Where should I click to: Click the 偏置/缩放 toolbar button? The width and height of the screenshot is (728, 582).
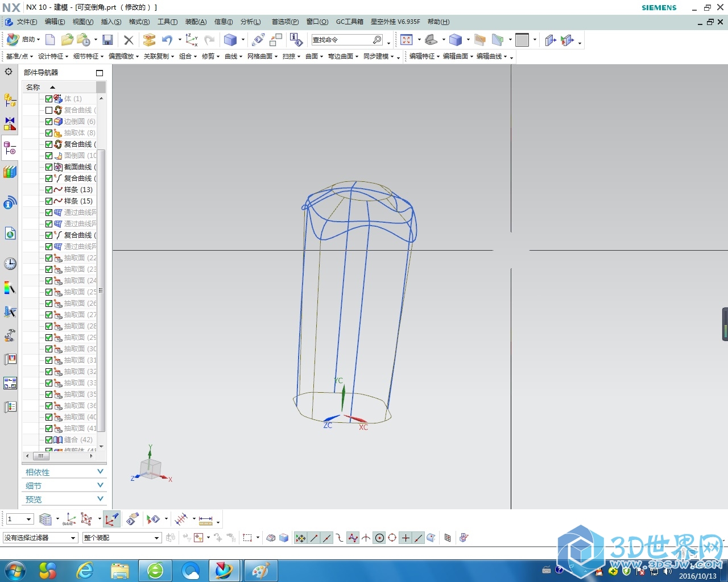pyautogui.click(x=123, y=56)
